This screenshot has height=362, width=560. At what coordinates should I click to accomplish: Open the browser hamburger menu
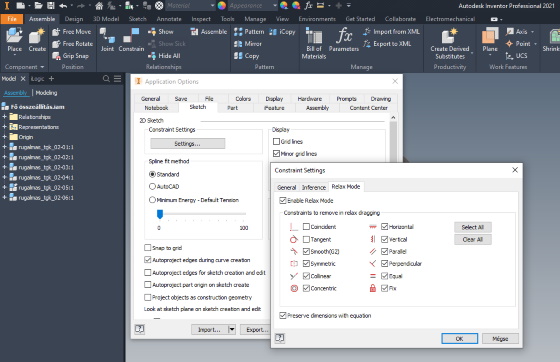[118, 79]
